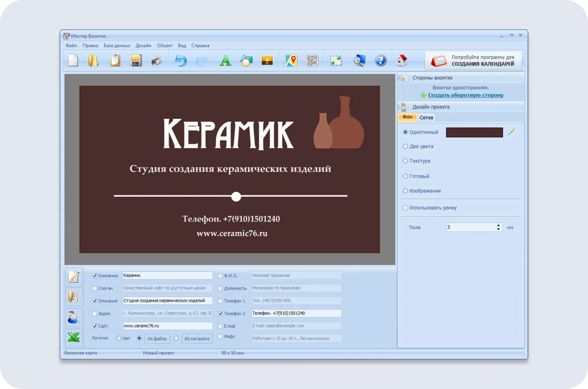Enable the Слоган checkbox
Image resolution: width=588 pixels, height=389 pixels.
[94, 288]
